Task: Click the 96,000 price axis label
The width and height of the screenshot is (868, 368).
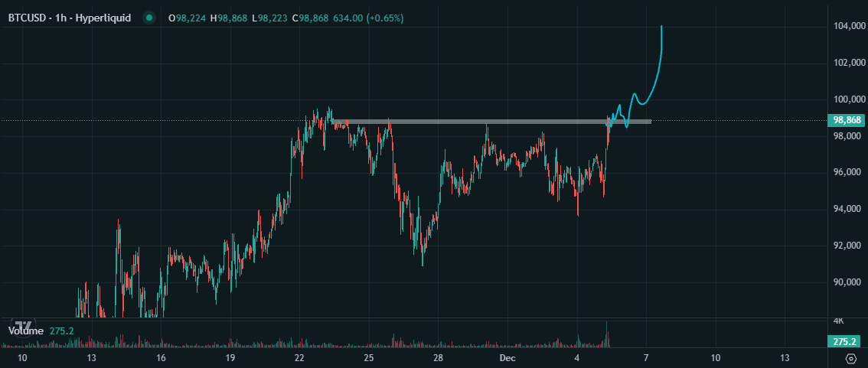Action: click(848, 173)
